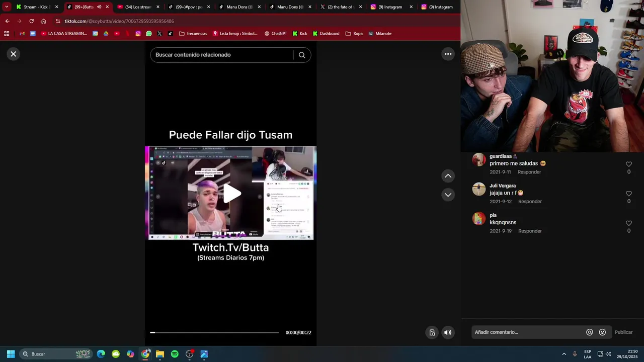Open LA CASA STREAMIN... bookmark
The image size is (644, 362).
pos(64,34)
